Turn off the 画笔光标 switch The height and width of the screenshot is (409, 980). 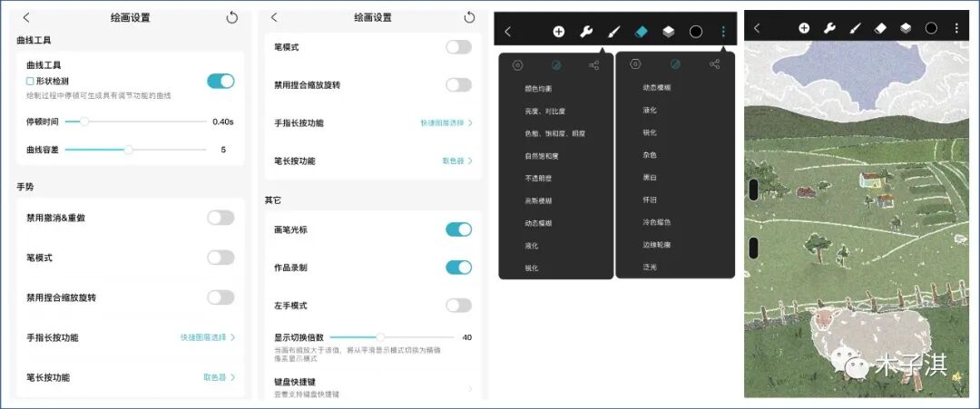pos(459,229)
